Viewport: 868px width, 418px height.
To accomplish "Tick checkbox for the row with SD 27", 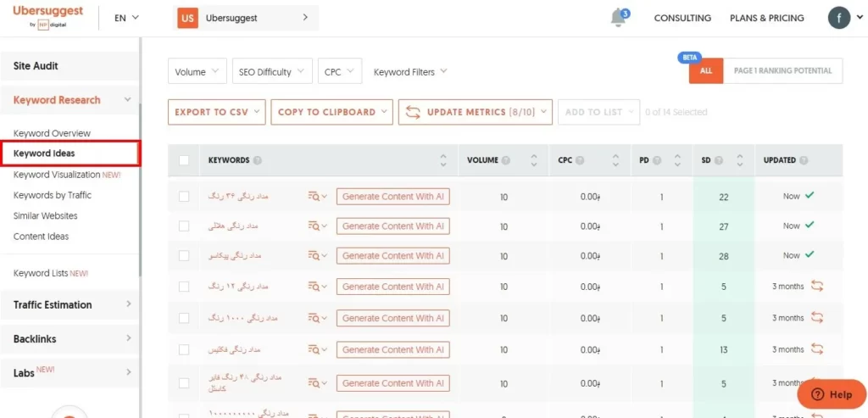I will tap(184, 226).
